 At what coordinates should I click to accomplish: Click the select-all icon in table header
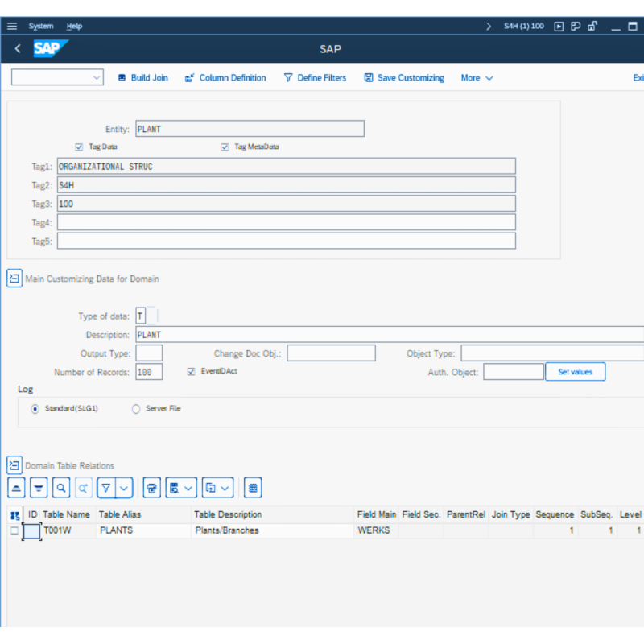(x=15, y=515)
